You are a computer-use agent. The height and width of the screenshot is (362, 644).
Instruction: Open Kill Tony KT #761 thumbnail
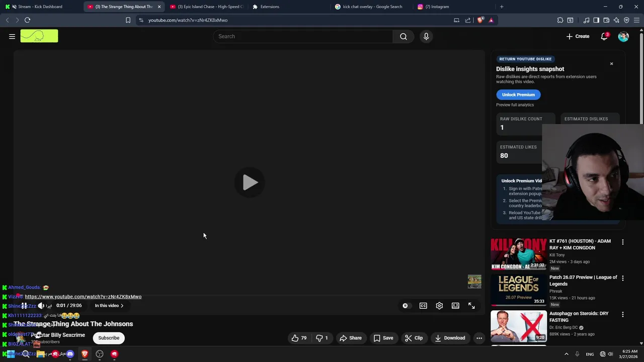click(x=519, y=254)
